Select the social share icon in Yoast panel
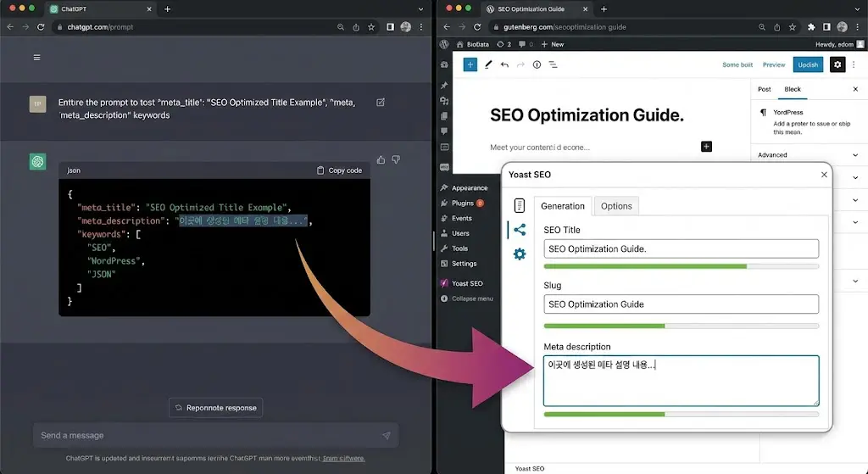The width and height of the screenshot is (868, 474). 520,230
